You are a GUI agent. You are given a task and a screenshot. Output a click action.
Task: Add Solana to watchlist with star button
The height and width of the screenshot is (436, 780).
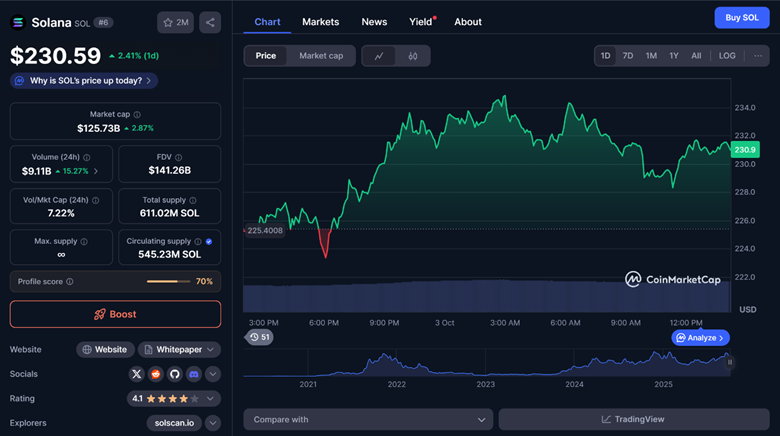click(176, 22)
